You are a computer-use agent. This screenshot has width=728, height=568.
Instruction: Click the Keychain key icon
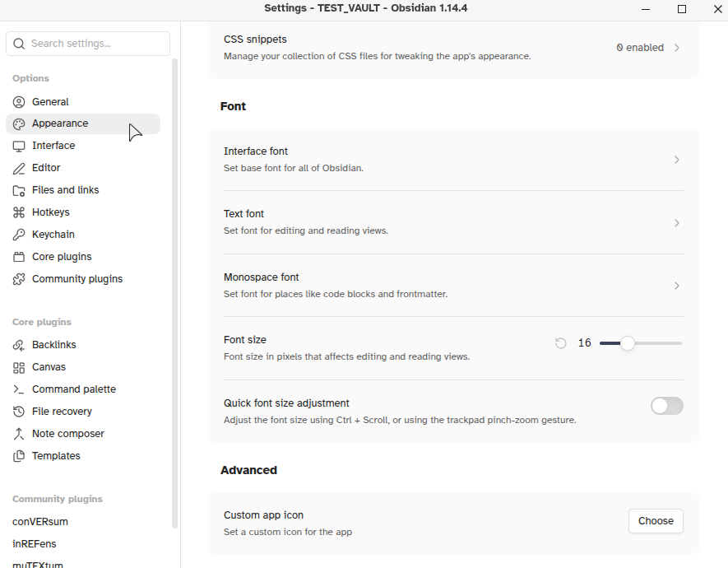coord(19,235)
